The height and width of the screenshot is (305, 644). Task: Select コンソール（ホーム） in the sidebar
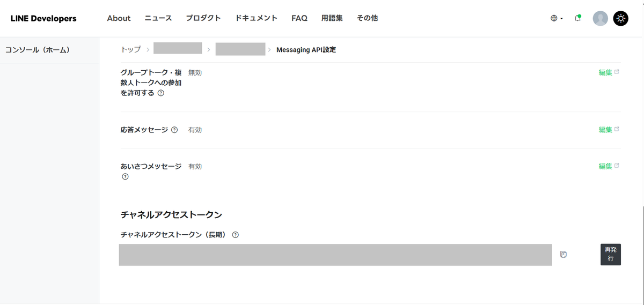pos(38,50)
